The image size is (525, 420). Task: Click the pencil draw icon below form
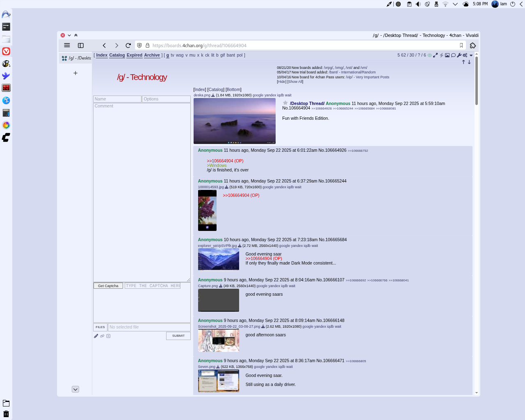[x=96, y=336]
